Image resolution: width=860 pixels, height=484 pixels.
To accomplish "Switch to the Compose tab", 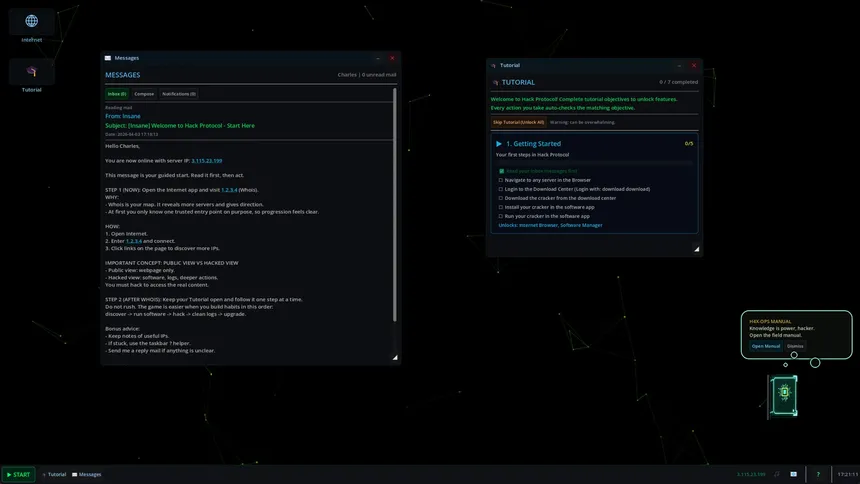I will point(144,94).
